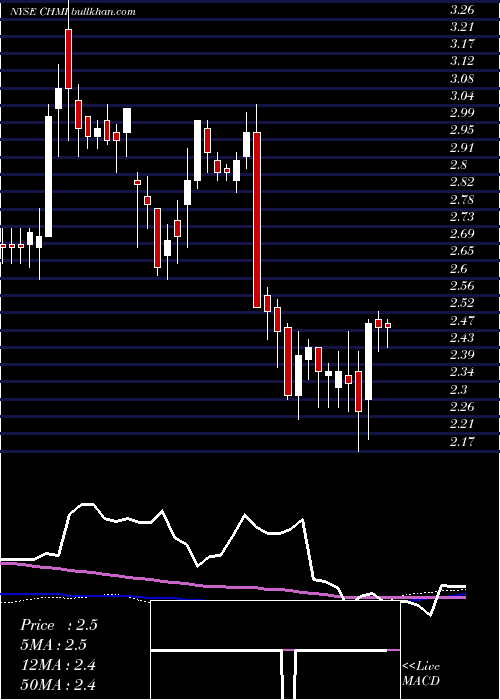Click the 3.08 price axis label
Screen dimensions: 500x700
[462, 79]
